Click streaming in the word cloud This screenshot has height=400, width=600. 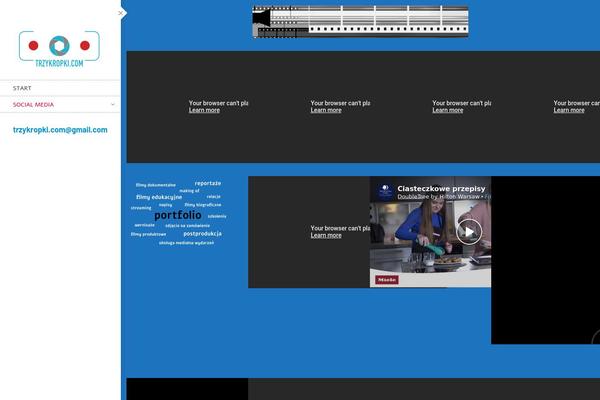[141, 208]
